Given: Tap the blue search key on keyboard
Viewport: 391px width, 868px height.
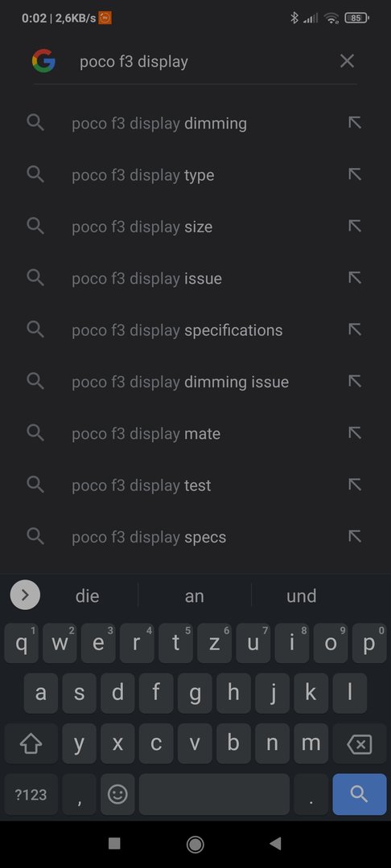Looking at the screenshot, I should [360, 794].
